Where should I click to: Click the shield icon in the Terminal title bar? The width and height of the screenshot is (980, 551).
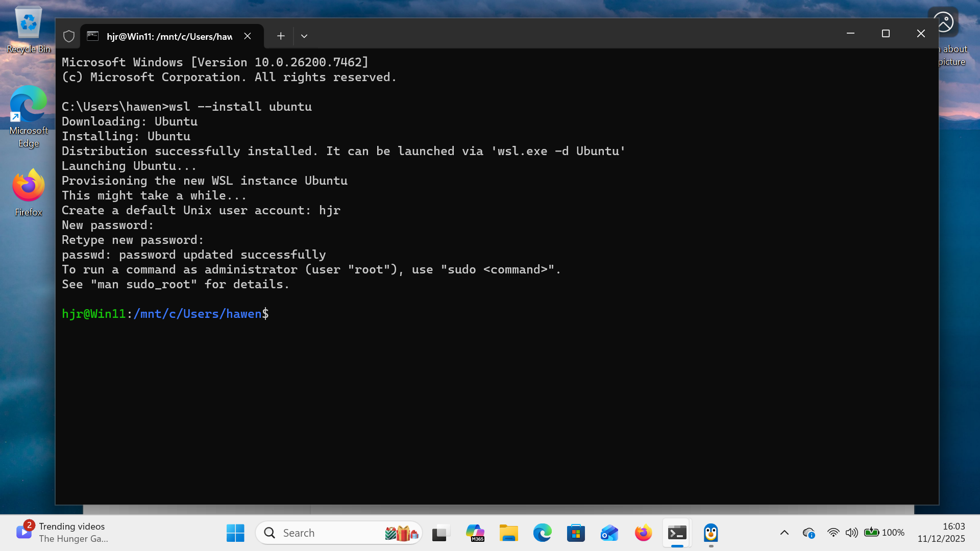[x=69, y=36]
